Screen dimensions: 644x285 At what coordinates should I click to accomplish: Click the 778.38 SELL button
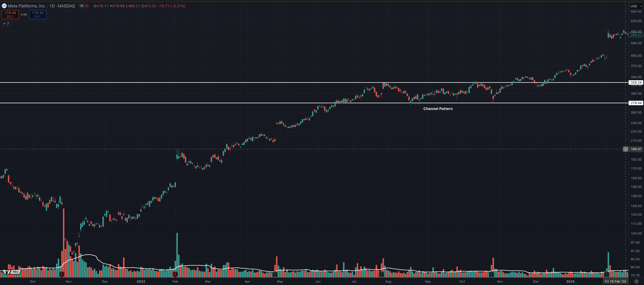[10, 15]
